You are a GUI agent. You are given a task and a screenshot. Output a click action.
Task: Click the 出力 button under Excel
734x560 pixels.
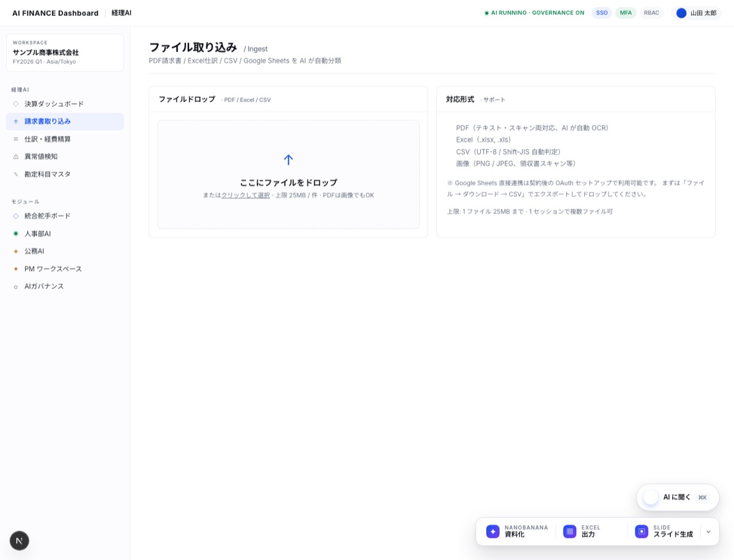click(591, 532)
